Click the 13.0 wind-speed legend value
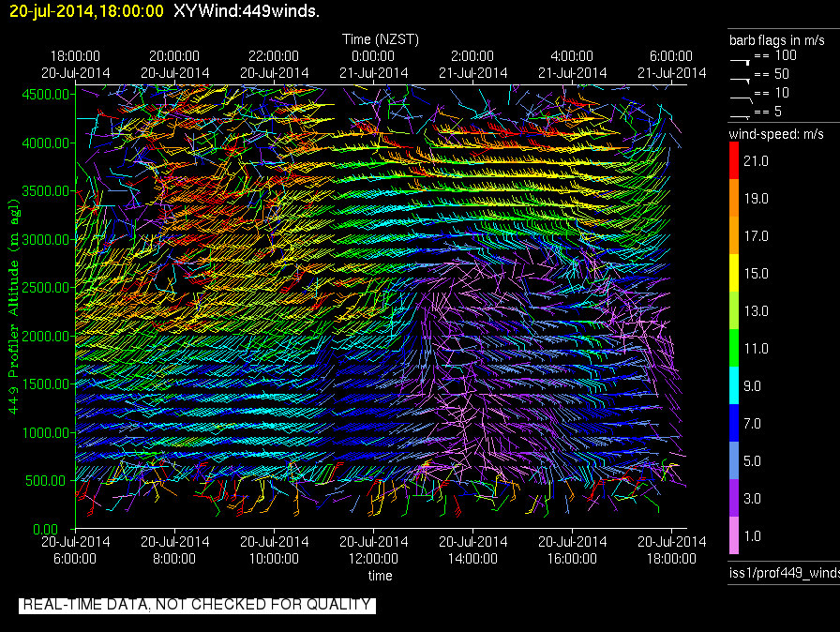The height and width of the screenshot is (632, 840). tap(756, 310)
